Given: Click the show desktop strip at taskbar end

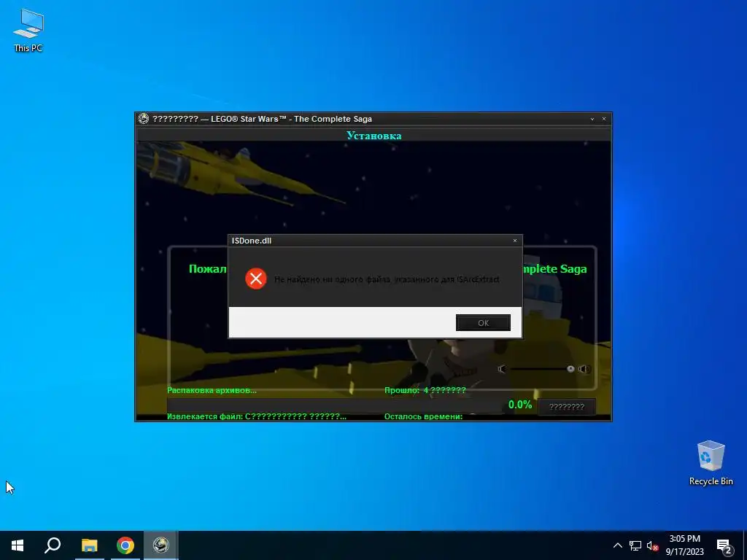Looking at the screenshot, I should (x=745, y=545).
